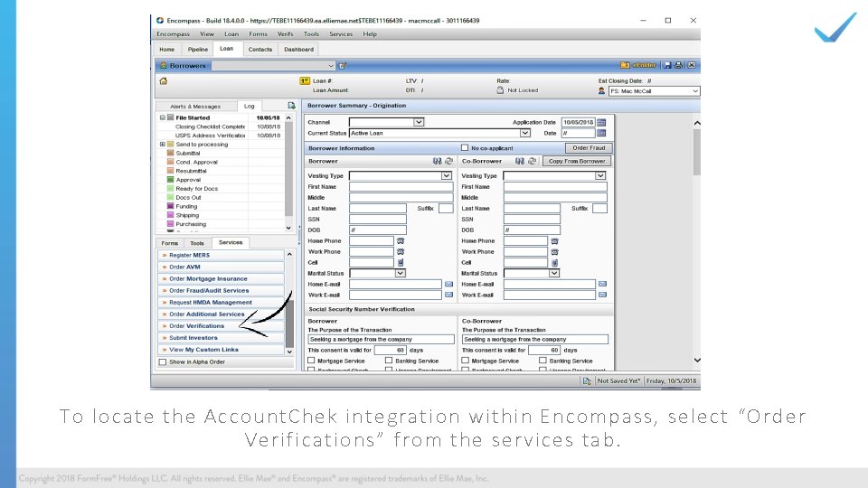Screen dimensions: 868x488
Task: Click the edit borrower pairs icon
Action: 343,66
